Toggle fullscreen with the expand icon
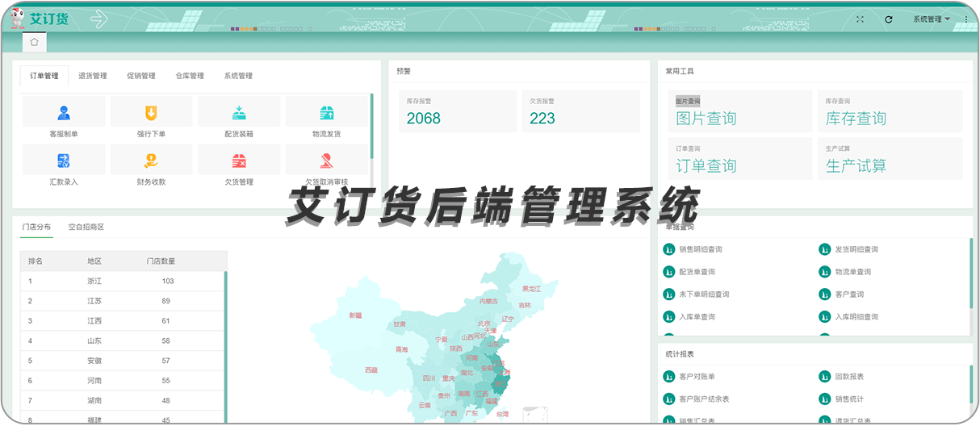 pyautogui.click(x=861, y=19)
